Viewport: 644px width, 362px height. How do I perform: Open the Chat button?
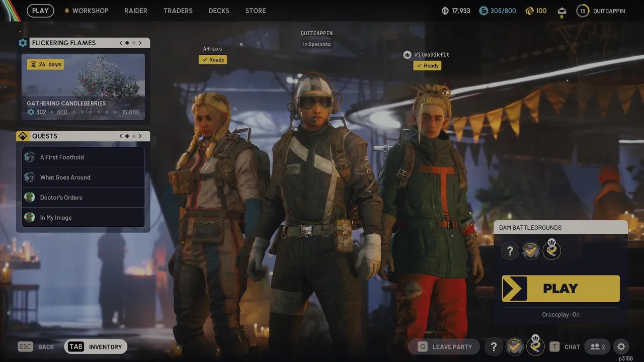pos(565,347)
